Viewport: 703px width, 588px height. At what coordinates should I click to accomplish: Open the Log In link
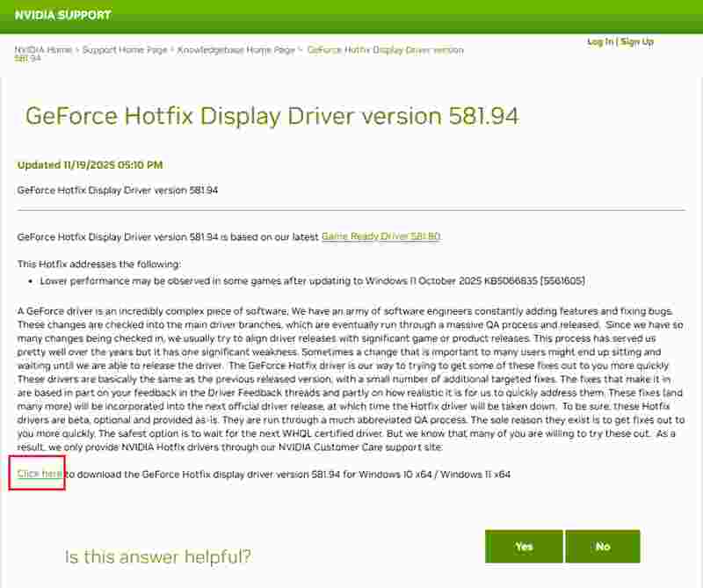pos(600,41)
